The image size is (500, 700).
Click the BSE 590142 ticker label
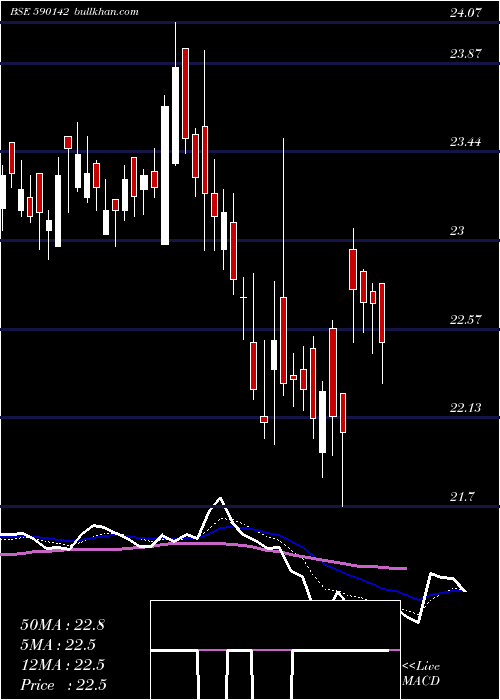(x=40, y=12)
